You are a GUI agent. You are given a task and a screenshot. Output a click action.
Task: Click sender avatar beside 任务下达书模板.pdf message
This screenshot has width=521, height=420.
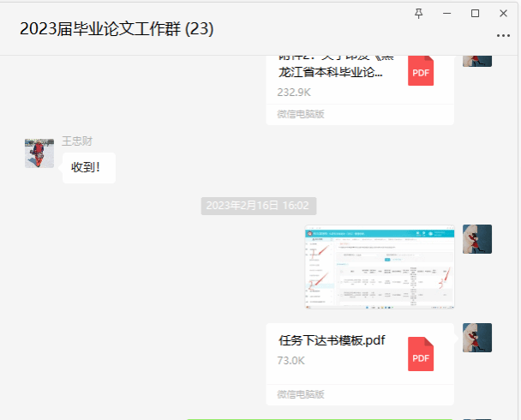tap(476, 338)
